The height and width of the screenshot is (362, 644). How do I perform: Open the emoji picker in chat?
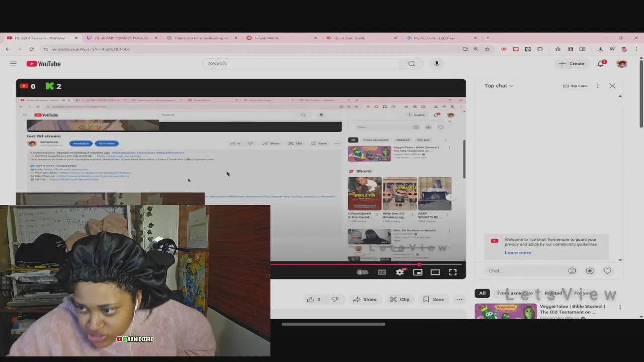tap(572, 271)
